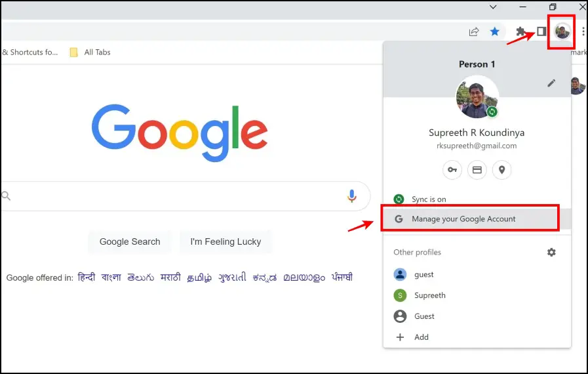The width and height of the screenshot is (588, 374).
Task: Click the large profile photo in panel
Action: click(x=477, y=97)
